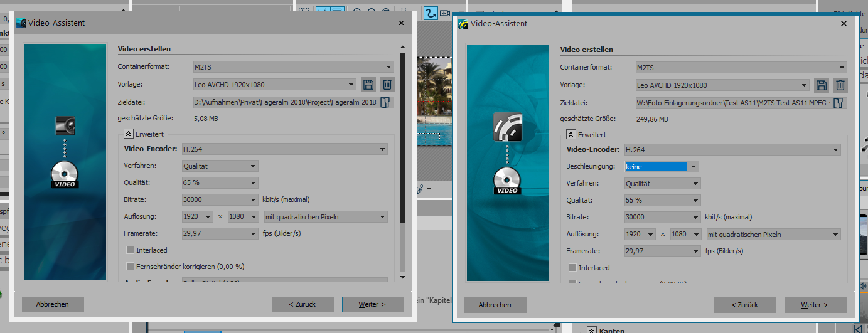868x333 pixels.
Task: Enable Interlaced checkbox in right dialog
Action: (572, 268)
